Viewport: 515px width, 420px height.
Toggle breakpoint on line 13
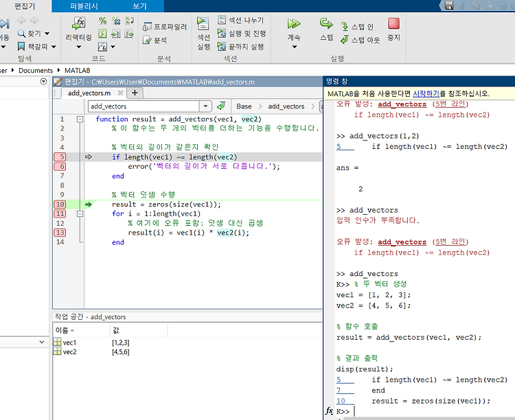60,233
